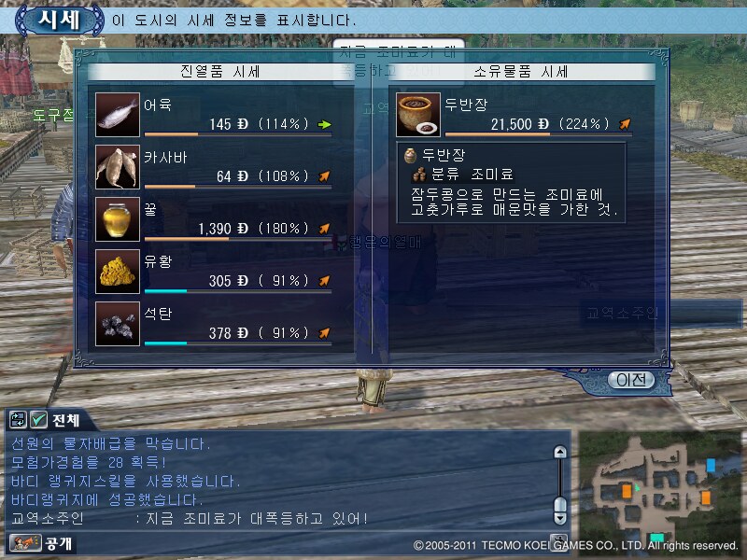This screenshot has height=560, width=747.
Task: Open the 전체 chat tab
Action: coord(65,420)
